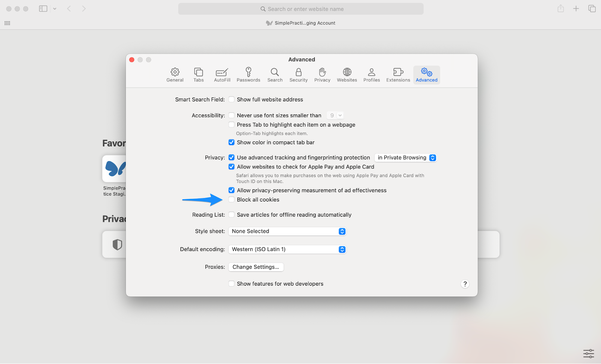The width and height of the screenshot is (601, 364).
Task: Click the Proxies Change Settings button
Action: 256,267
